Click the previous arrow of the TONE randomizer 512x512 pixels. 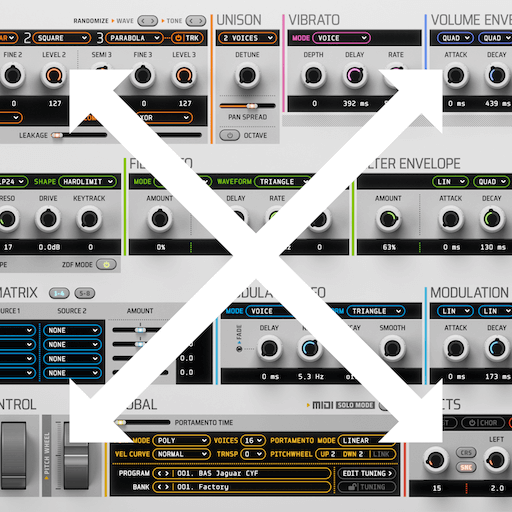click(191, 21)
